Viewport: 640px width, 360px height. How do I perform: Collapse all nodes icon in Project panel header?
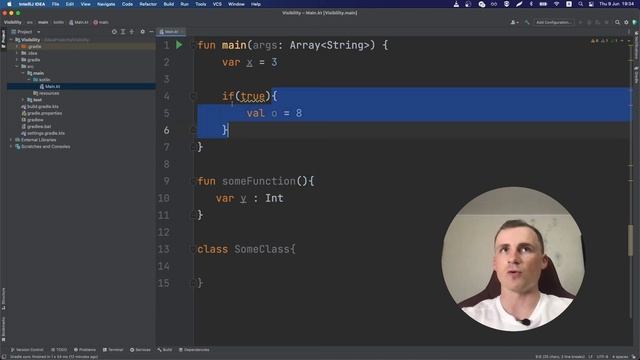pyautogui.click(x=131, y=31)
